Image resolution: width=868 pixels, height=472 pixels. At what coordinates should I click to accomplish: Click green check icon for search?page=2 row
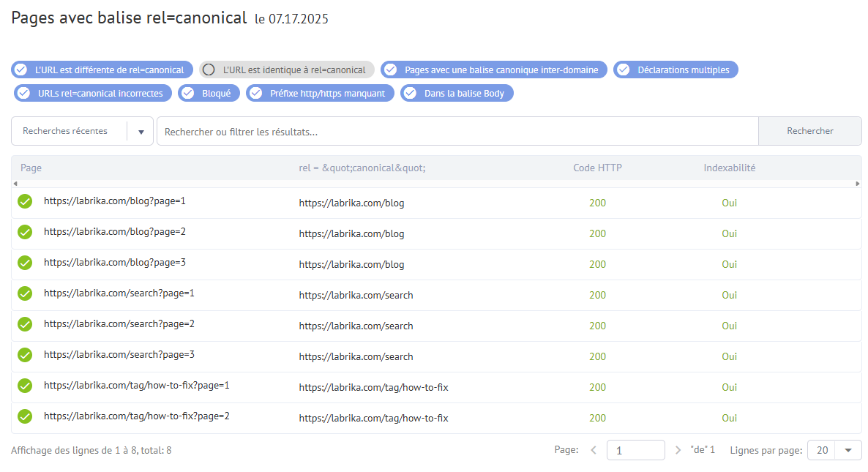[x=25, y=324]
